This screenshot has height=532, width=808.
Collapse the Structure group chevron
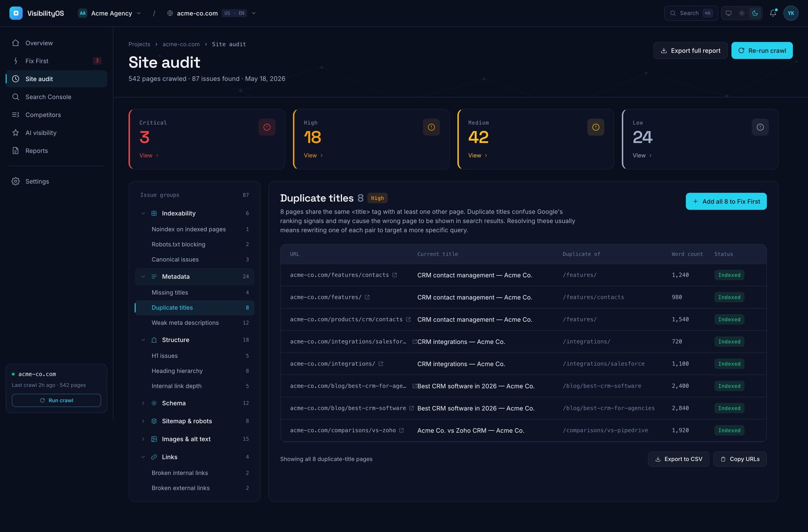click(x=143, y=340)
